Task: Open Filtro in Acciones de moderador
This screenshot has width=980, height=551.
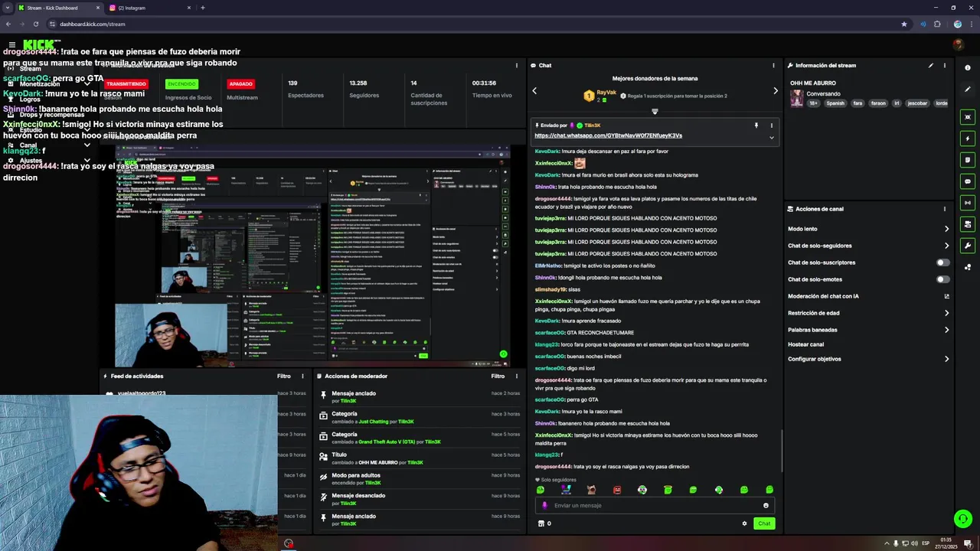Action: pyautogui.click(x=498, y=376)
